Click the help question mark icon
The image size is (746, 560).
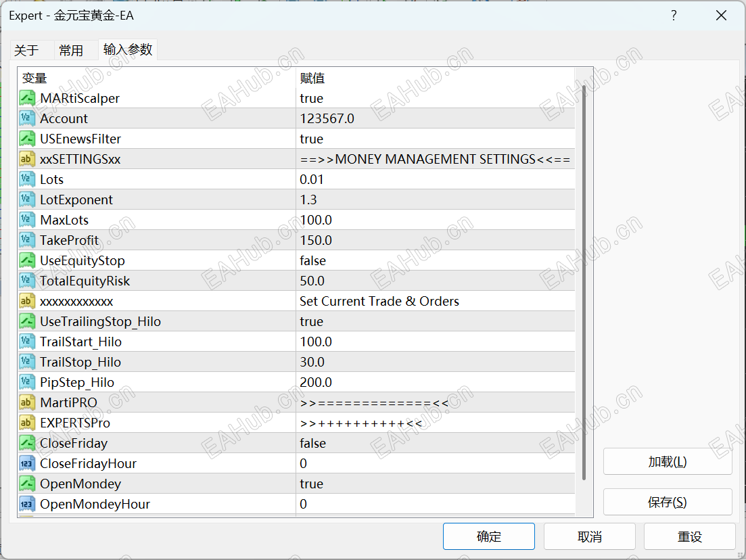tap(674, 15)
